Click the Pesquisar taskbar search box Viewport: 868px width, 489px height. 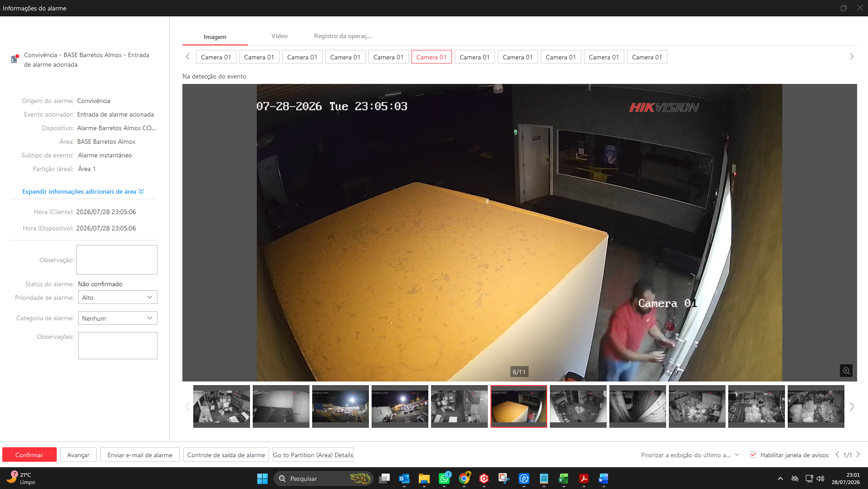click(x=323, y=479)
